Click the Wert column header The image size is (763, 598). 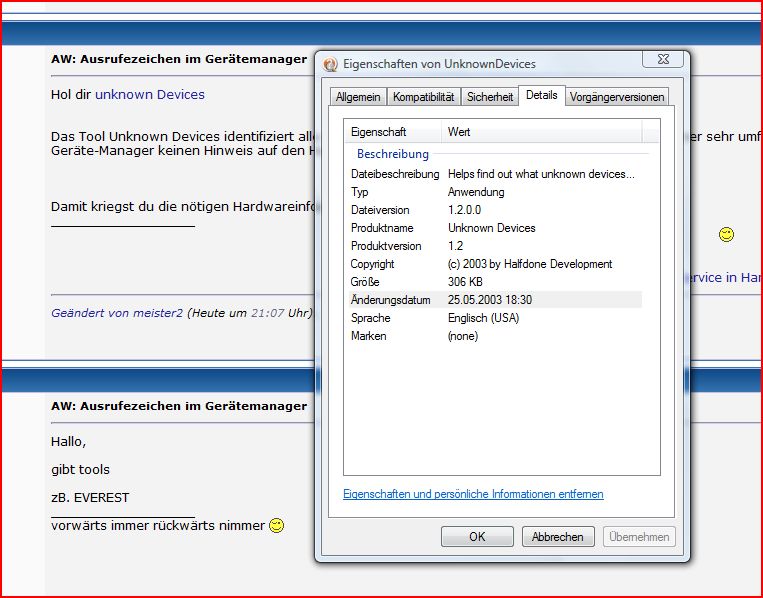(x=542, y=132)
